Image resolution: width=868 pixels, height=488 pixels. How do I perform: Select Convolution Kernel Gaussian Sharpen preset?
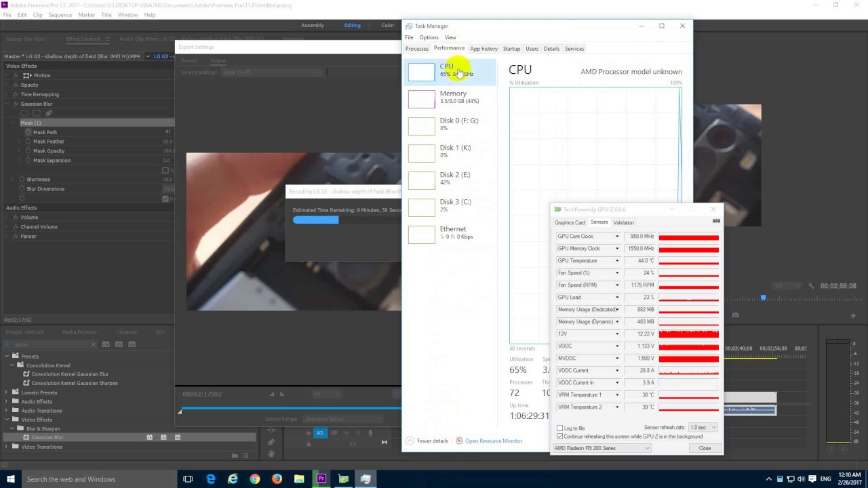tap(75, 383)
